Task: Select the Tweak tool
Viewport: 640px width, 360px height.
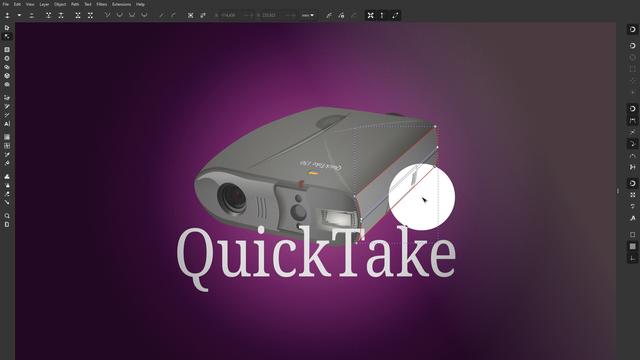Action: point(7,177)
